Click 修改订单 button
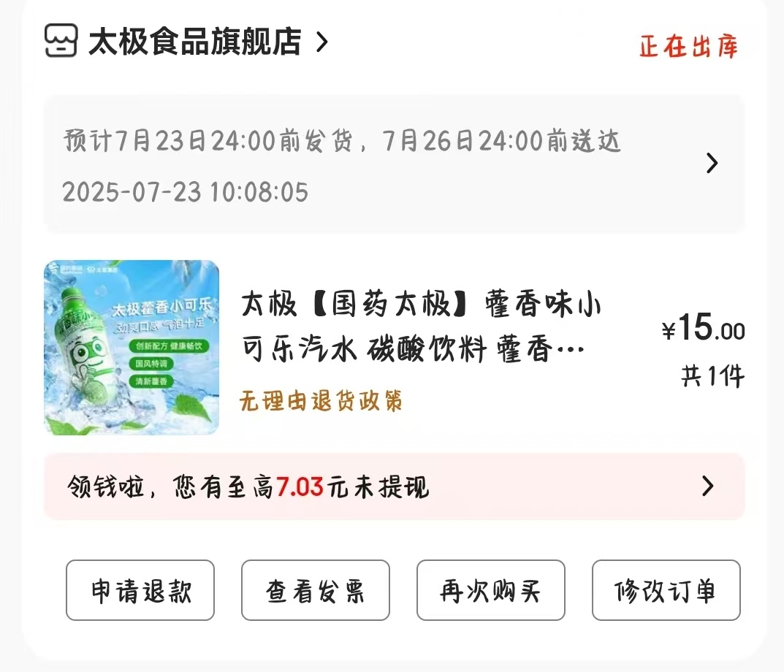The width and height of the screenshot is (784, 672). click(x=666, y=590)
